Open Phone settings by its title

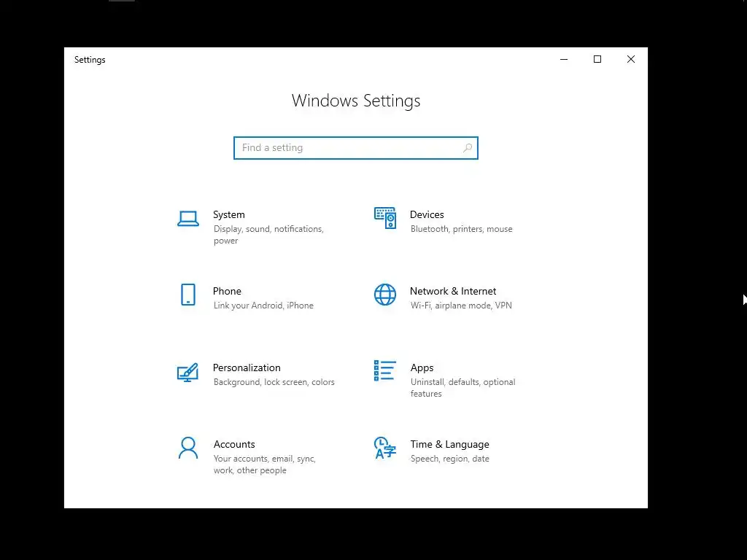tap(227, 292)
